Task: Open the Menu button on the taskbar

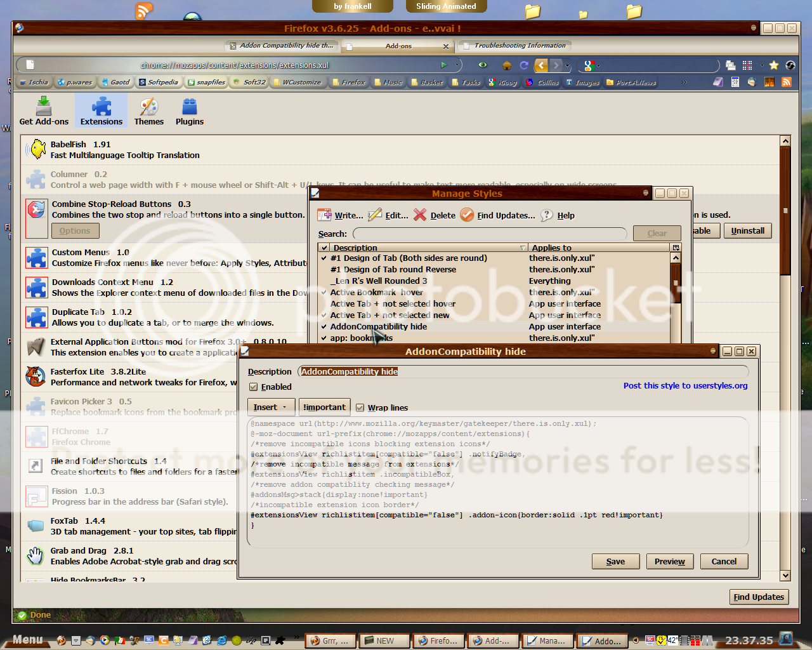Action: click(x=28, y=640)
